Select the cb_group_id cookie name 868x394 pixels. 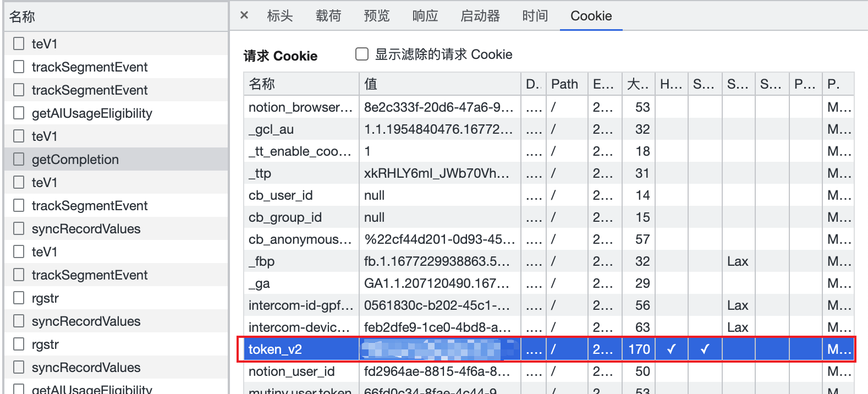click(x=285, y=217)
